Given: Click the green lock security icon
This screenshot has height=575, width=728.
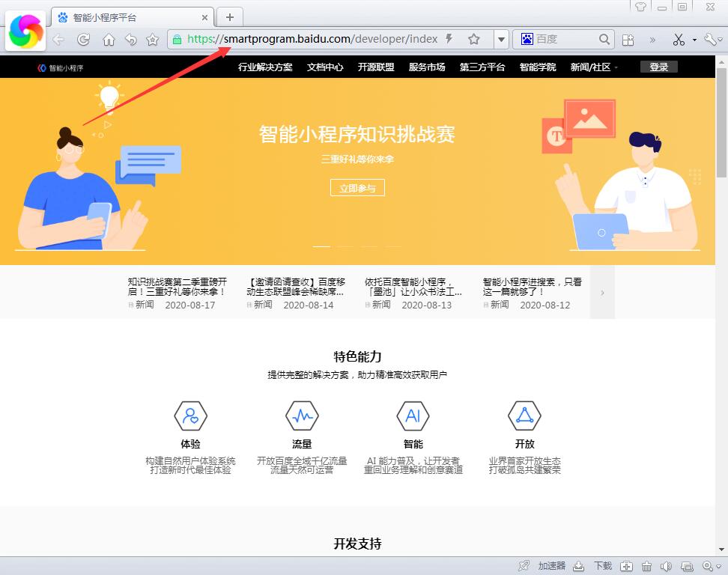Looking at the screenshot, I should coord(177,40).
